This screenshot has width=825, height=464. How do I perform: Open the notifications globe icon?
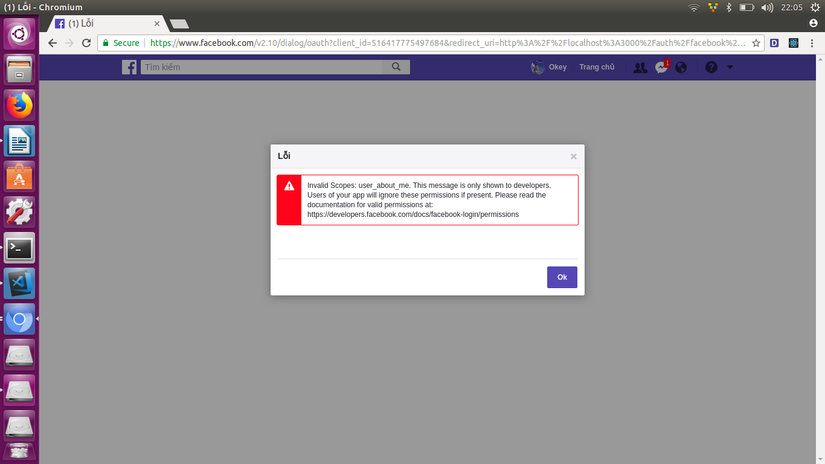681,67
